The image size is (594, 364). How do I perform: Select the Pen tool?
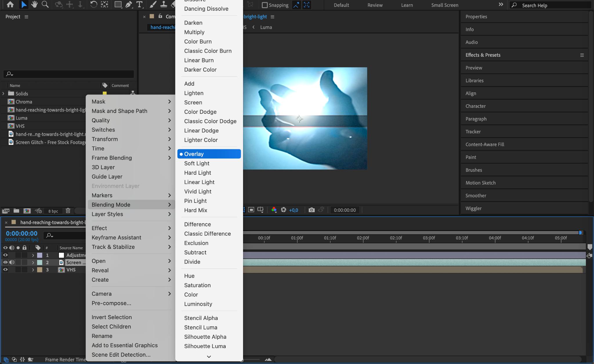(x=128, y=4)
